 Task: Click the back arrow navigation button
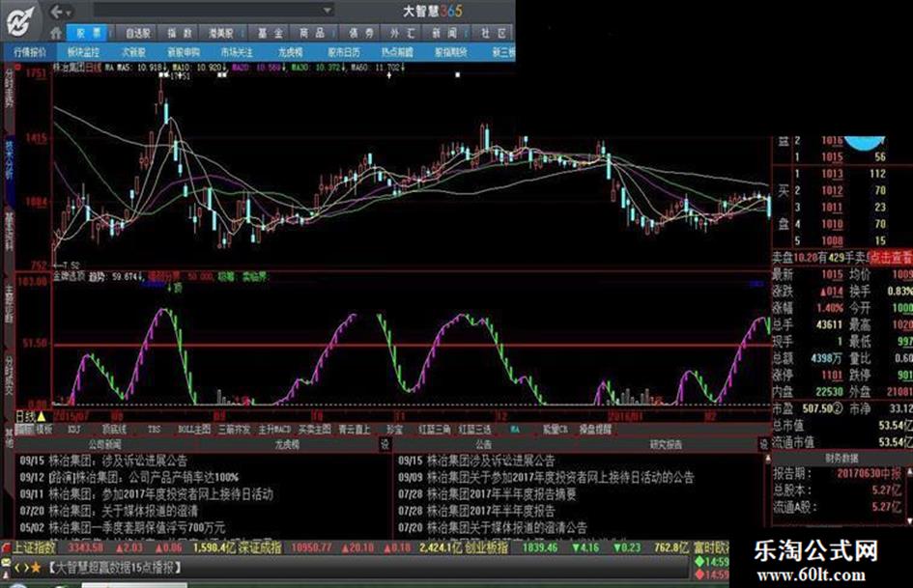[x=56, y=11]
